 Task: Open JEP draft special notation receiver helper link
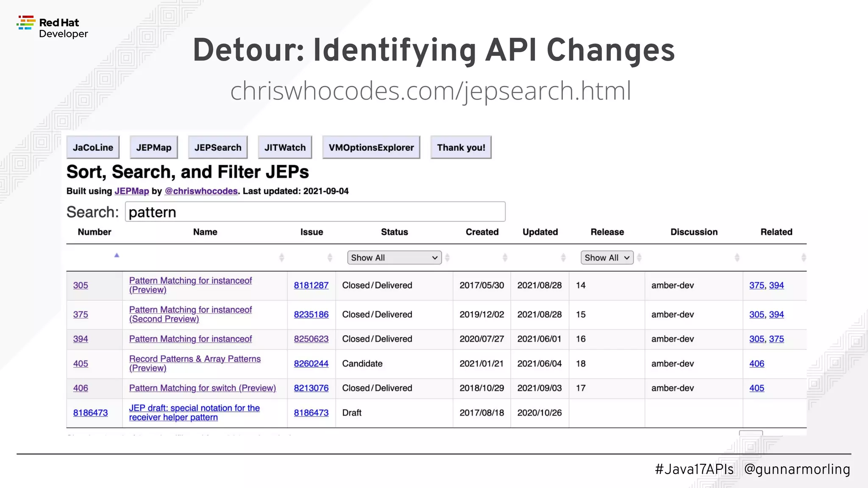tap(195, 413)
